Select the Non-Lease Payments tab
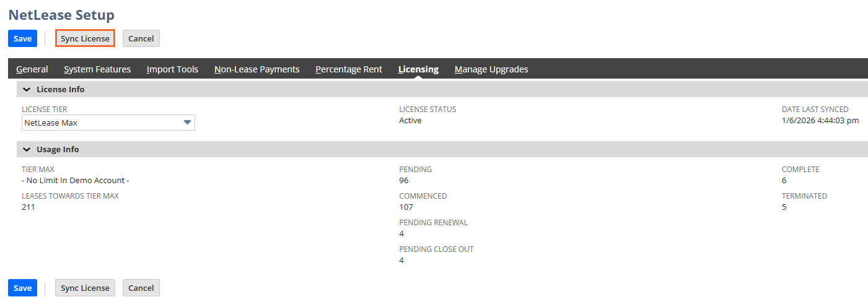Viewport: 868px width, 302px height. [256, 69]
